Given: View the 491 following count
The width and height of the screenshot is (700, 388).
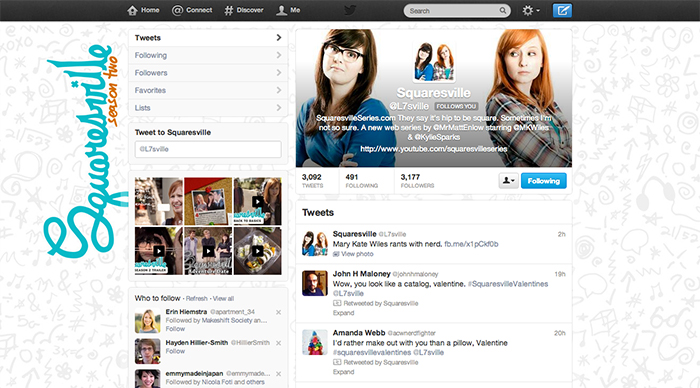Looking at the screenshot, I should [x=362, y=181].
